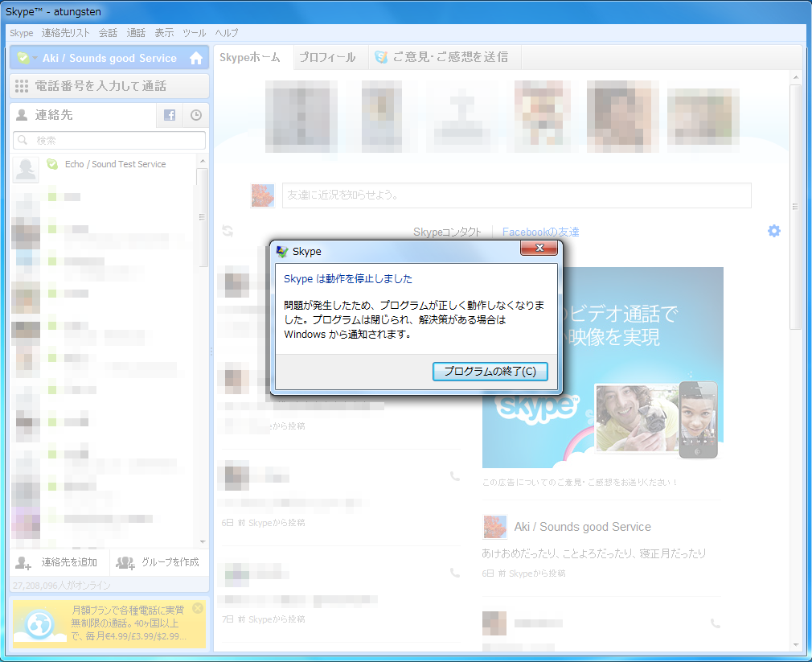This screenshot has width=812, height=662.
Task: Click the refresh feed icon
Action: pos(228,231)
